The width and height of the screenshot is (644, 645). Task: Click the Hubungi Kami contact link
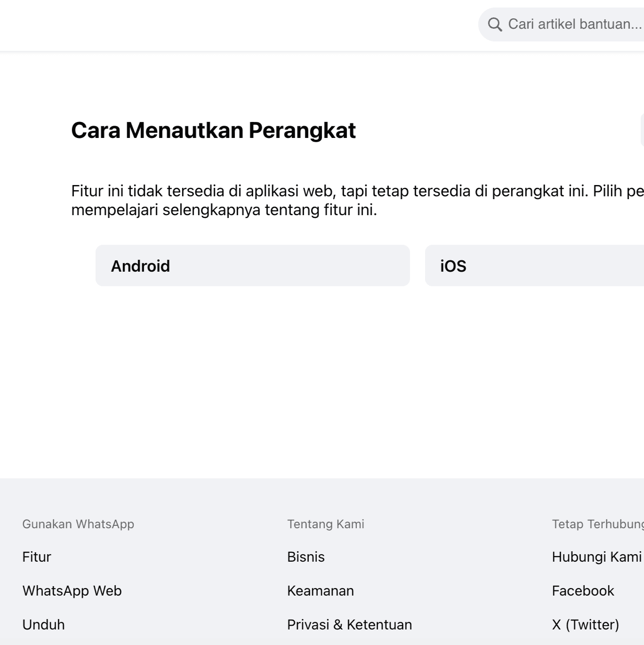595,557
